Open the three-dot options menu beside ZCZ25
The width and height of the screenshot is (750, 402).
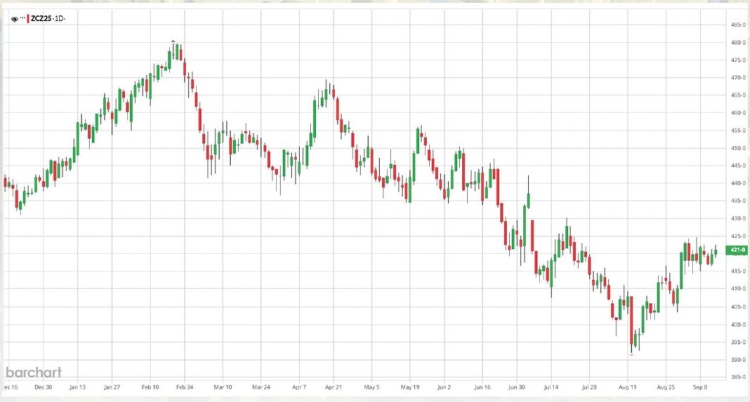pyautogui.click(x=21, y=18)
